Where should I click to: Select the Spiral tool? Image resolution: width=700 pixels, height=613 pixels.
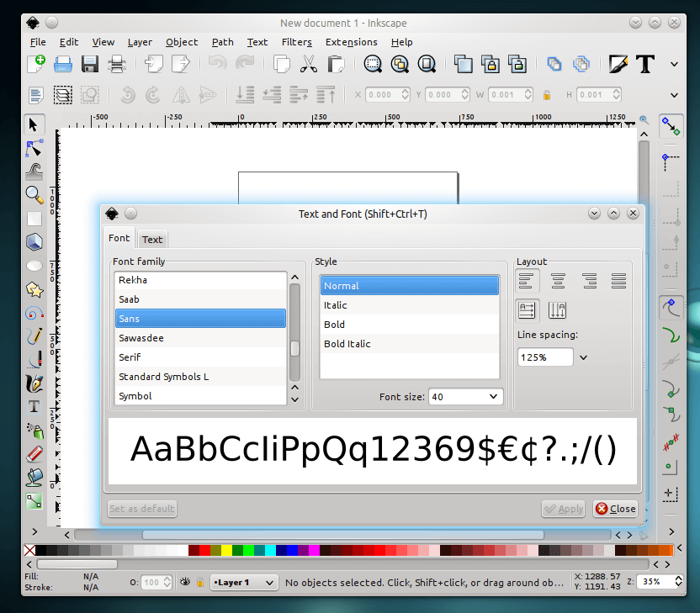tap(34, 313)
